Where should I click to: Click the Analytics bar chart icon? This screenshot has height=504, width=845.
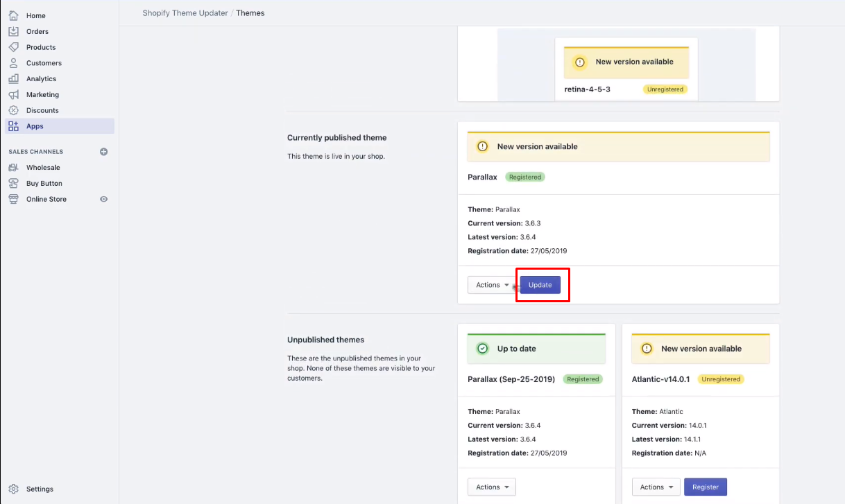(14, 79)
